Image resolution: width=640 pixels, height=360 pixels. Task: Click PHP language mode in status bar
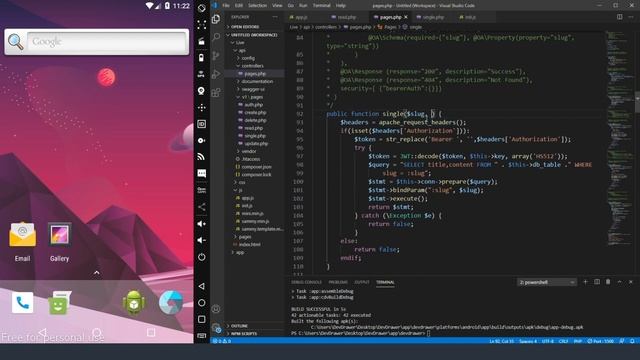tap(578, 341)
